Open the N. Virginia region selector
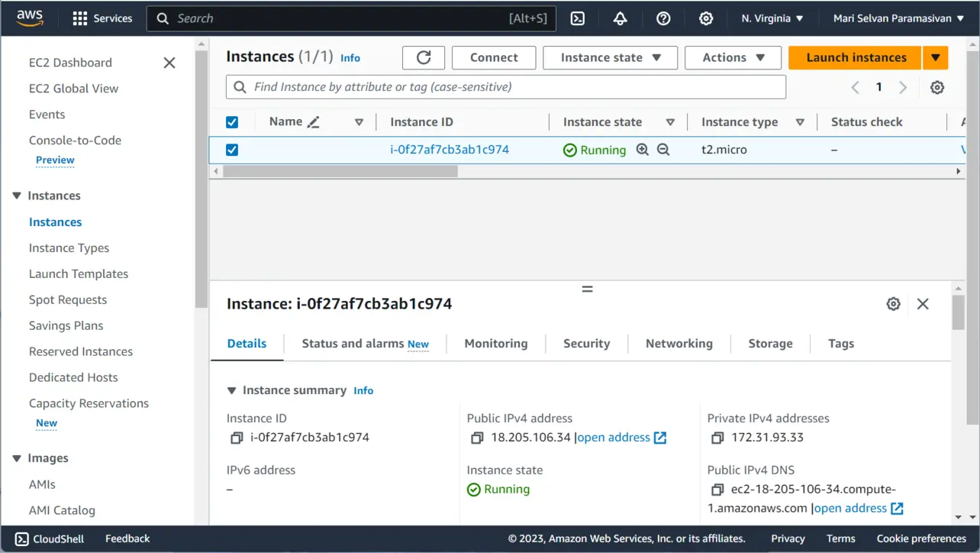980x553 pixels. coord(772,18)
